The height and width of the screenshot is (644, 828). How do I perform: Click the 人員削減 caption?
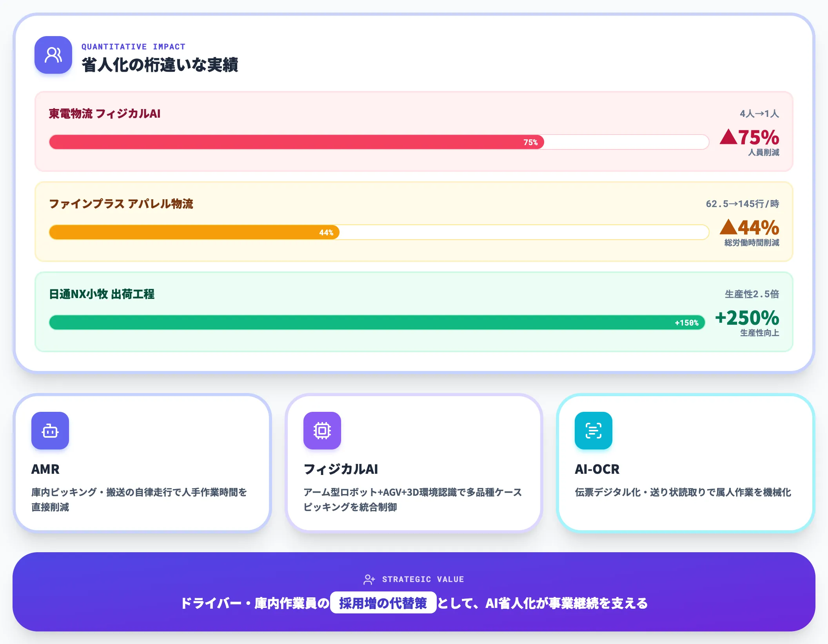coord(764,152)
